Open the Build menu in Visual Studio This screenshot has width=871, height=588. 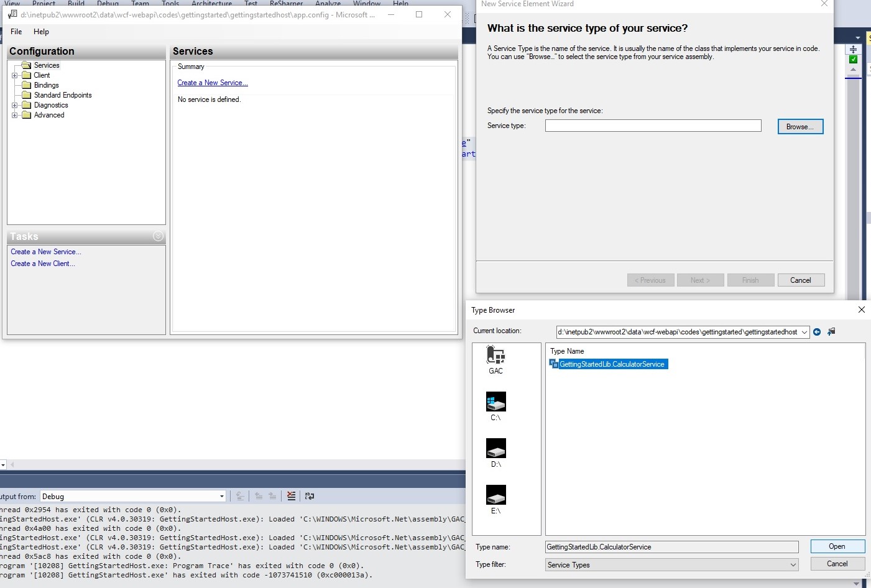point(75,3)
